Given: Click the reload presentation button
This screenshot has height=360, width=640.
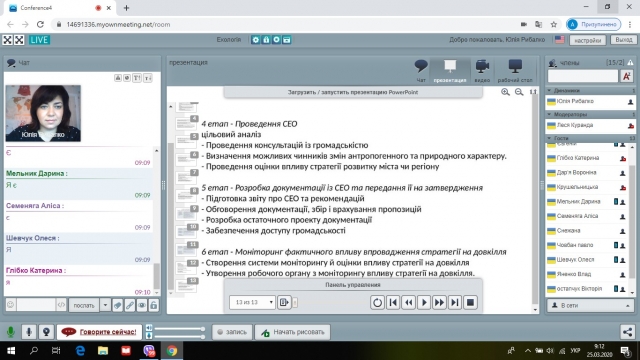Looking at the screenshot, I should click(377, 302).
